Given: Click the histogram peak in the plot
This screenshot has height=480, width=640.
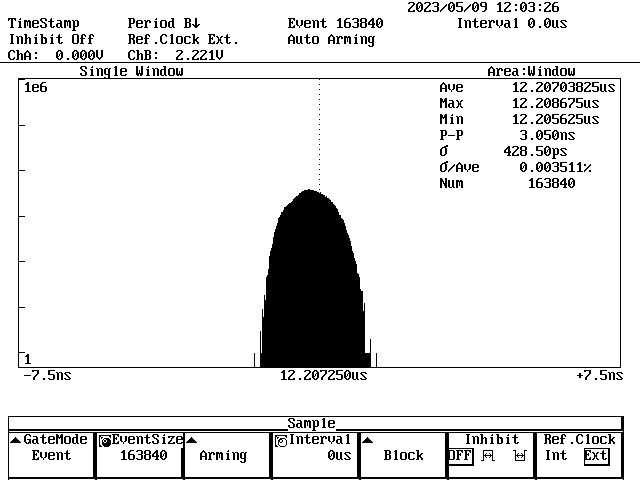Looking at the screenshot, I should [314, 194].
